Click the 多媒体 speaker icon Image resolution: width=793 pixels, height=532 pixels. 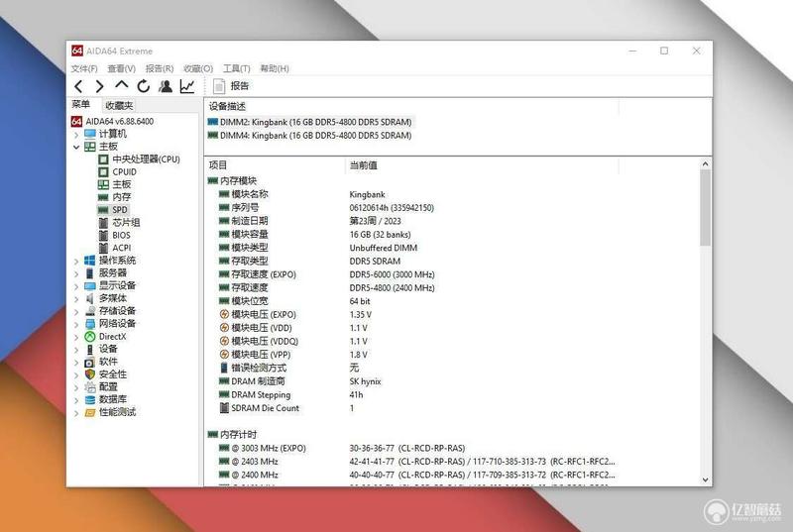[x=90, y=298]
